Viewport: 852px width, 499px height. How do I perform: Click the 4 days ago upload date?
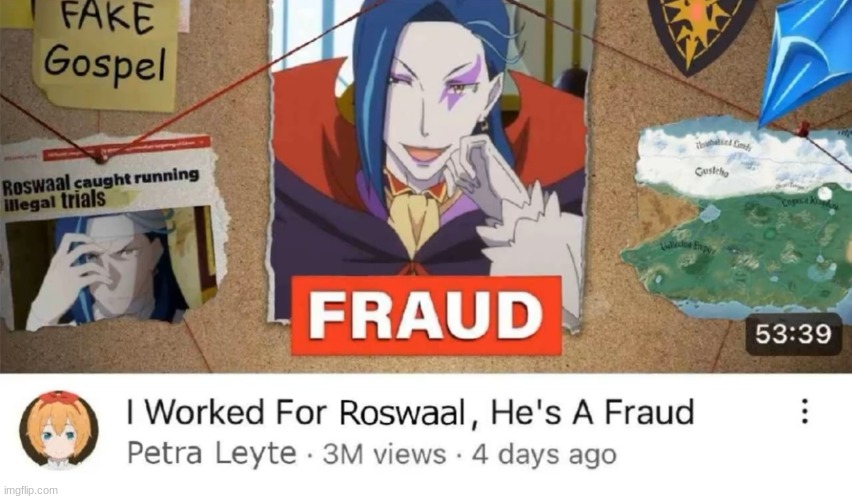pyautogui.click(x=544, y=454)
